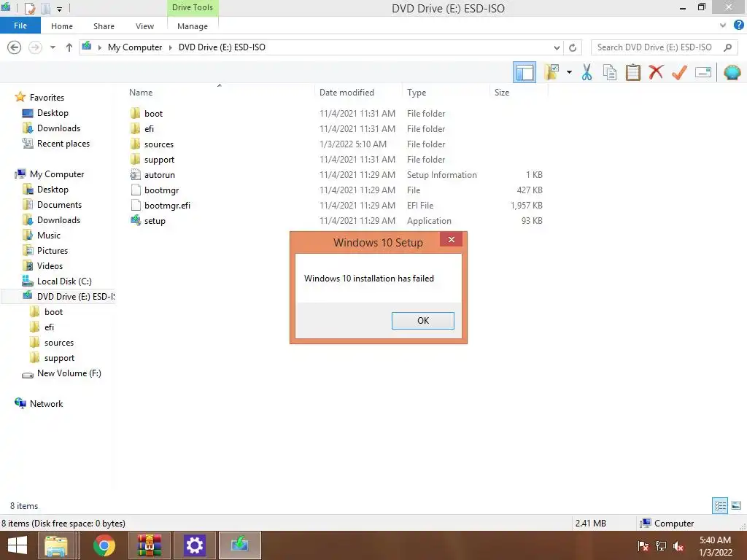Click My Computer in address breadcrumb
The image size is (747, 560).
[x=135, y=47]
